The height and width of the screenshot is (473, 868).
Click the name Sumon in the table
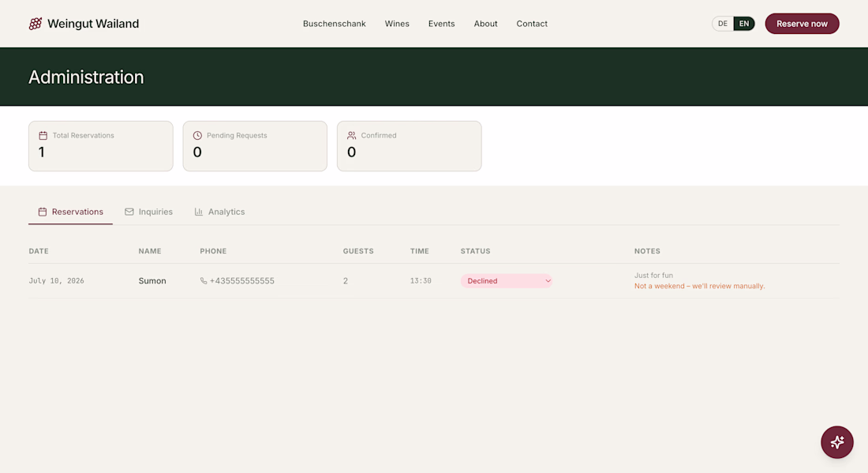[x=152, y=281]
